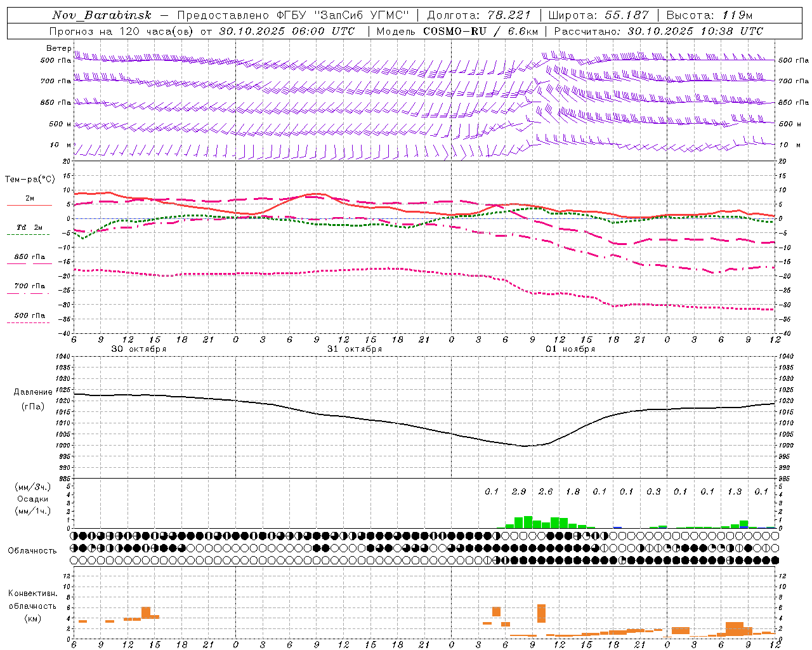The image size is (812, 650).
Task: Click the 'Высота: 119м' header field
Action: click(710, 15)
